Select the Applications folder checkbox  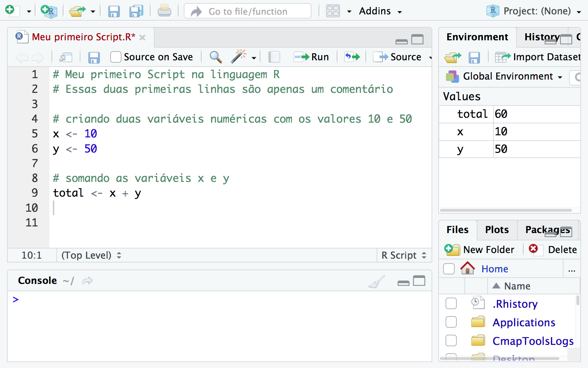(x=451, y=322)
